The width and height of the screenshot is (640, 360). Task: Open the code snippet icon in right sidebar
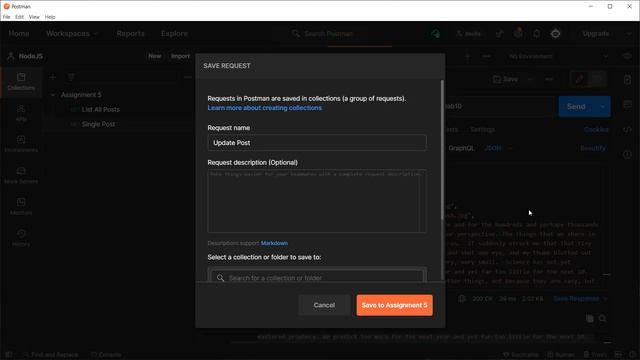[627, 129]
